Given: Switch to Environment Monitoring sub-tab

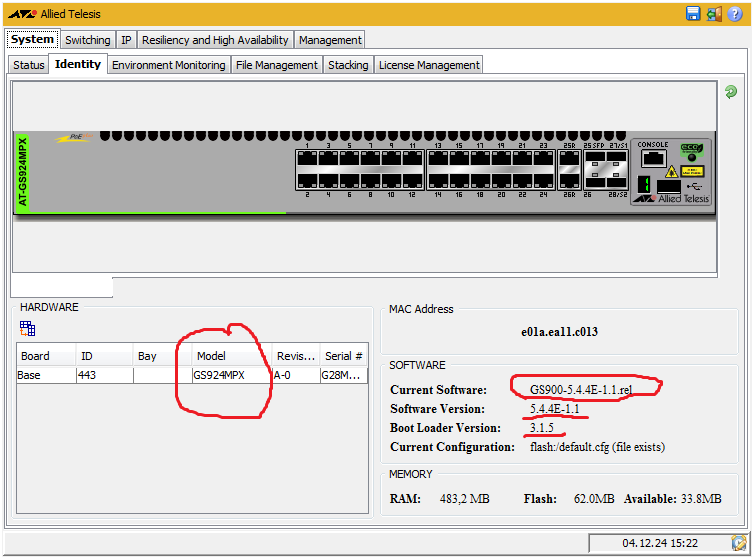Looking at the screenshot, I should (169, 65).
